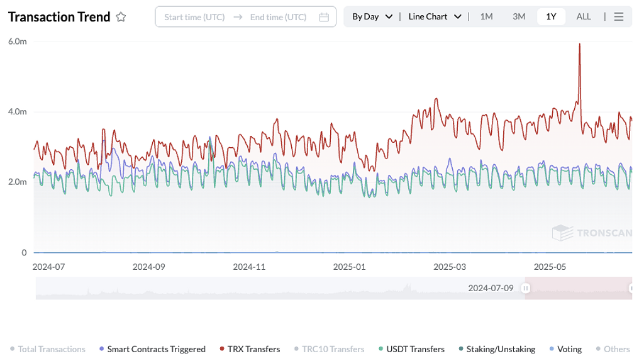
Task: Open the Line Chart type dropdown
Action: [435, 17]
